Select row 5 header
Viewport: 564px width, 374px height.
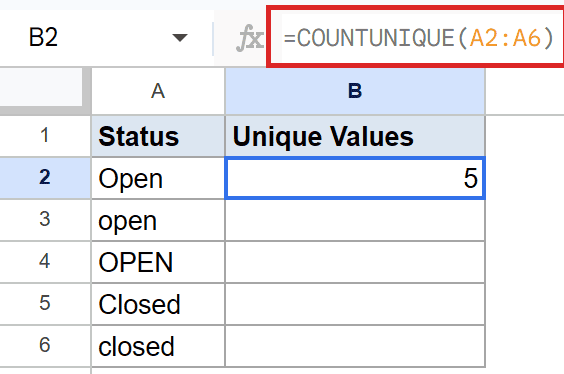[x=45, y=304]
